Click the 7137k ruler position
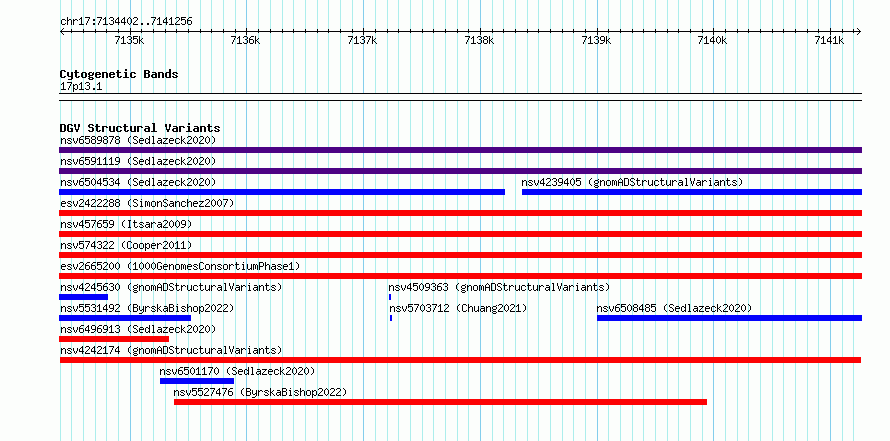 tap(363, 40)
